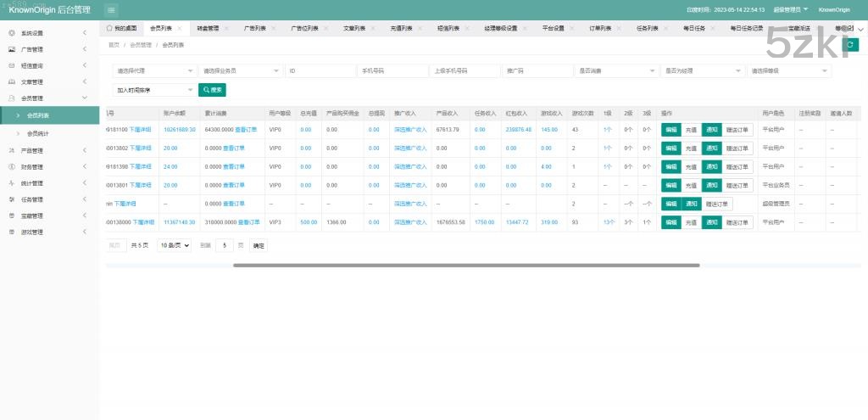Image resolution: width=868 pixels, height=420 pixels.
Task: Open the 10 条/页 page size selector
Action: coord(175,245)
